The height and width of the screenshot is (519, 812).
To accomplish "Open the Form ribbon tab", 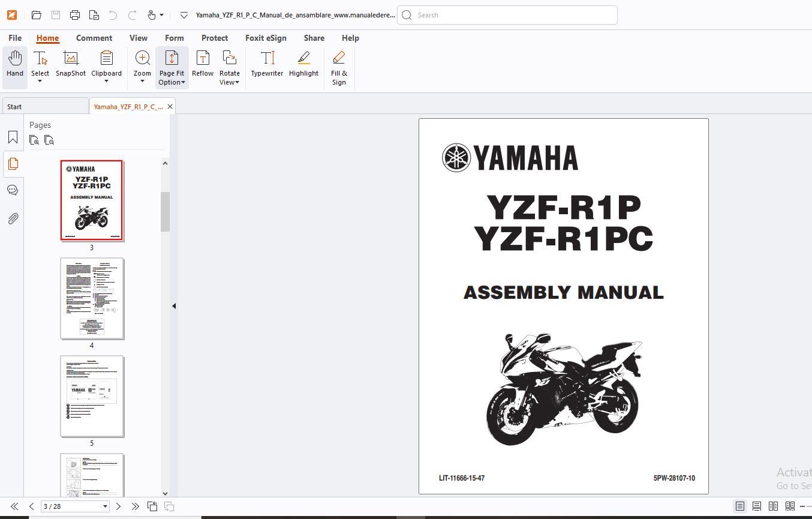I will coord(175,38).
